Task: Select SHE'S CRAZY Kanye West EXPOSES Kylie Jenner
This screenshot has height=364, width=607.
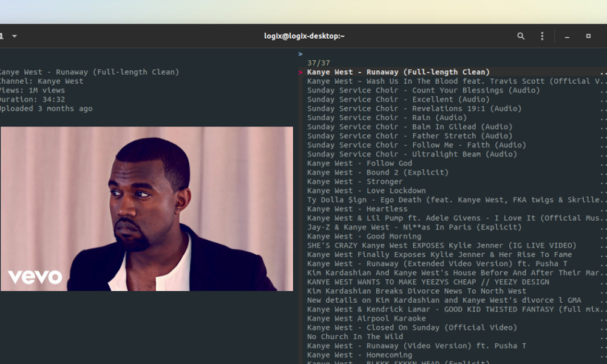Action: point(442,246)
